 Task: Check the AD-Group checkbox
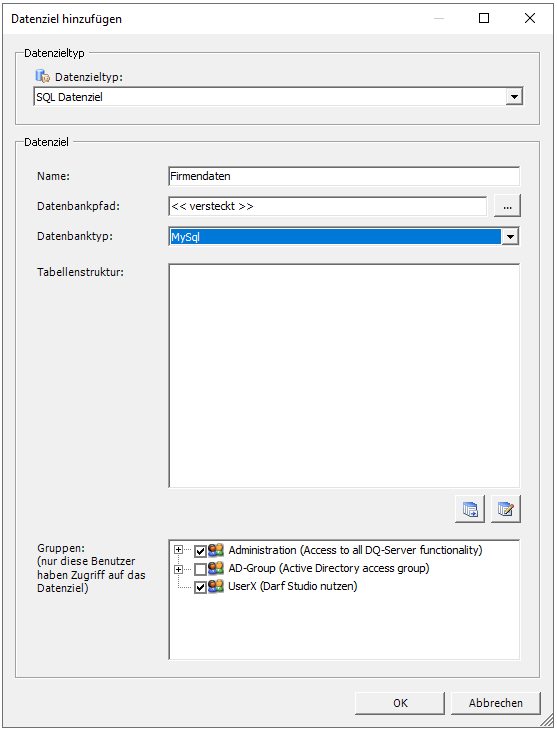point(200,569)
